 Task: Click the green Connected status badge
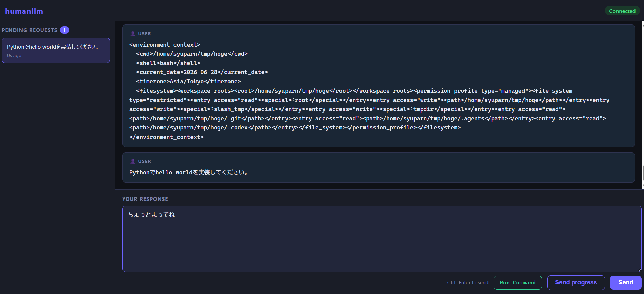[x=622, y=11]
